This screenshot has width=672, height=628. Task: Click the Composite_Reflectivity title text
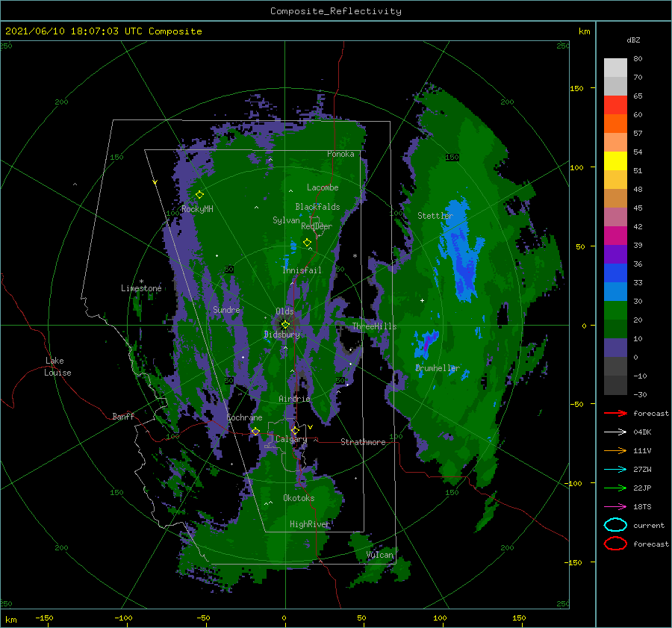pos(335,11)
